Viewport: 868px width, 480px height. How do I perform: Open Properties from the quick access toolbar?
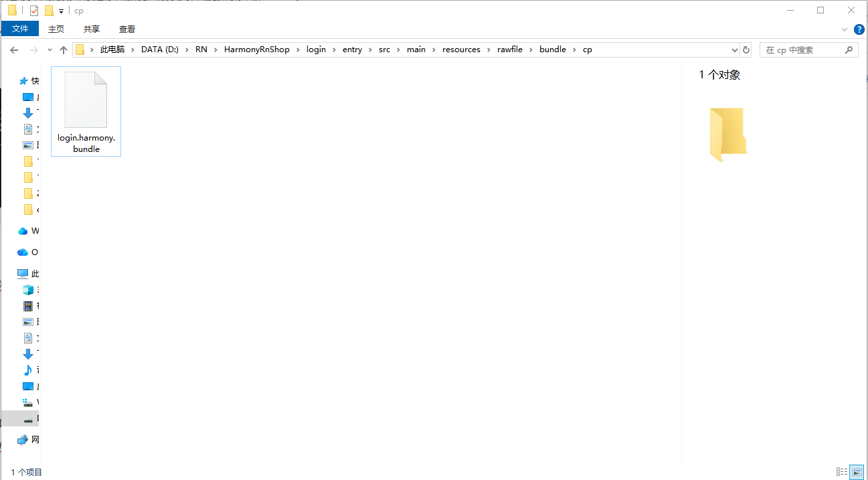click(34, 11)
